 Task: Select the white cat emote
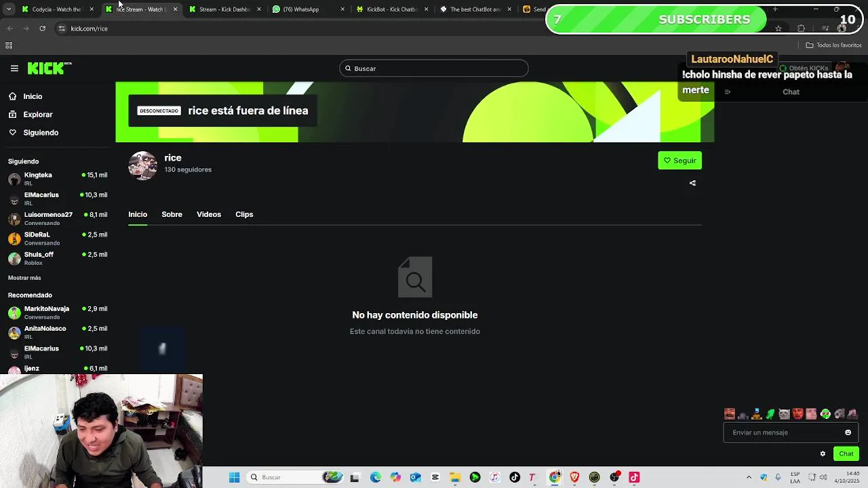(x=784, y=414)
